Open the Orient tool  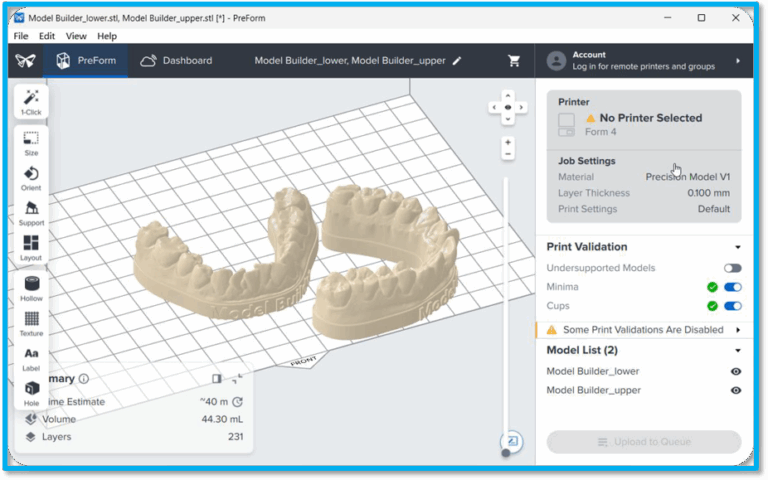click(31, 178)
